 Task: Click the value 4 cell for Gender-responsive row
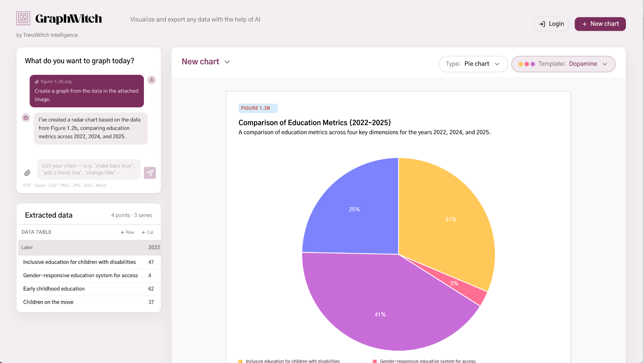point(150,275)
